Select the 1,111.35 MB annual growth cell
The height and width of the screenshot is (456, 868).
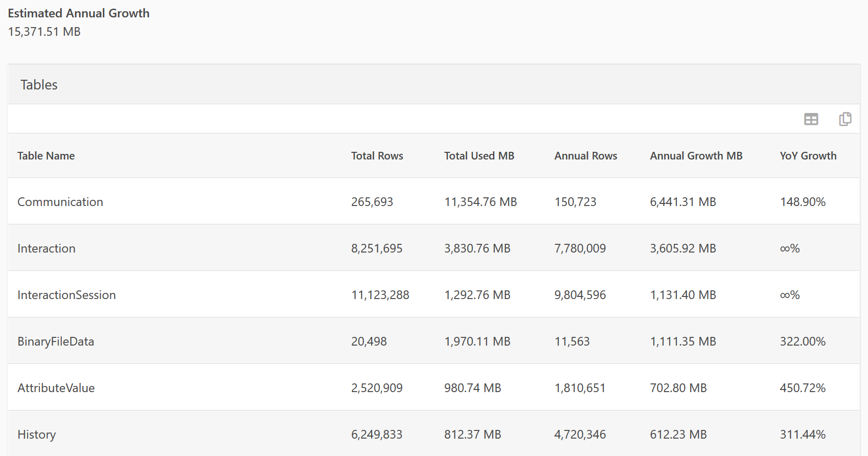point(682,341)
